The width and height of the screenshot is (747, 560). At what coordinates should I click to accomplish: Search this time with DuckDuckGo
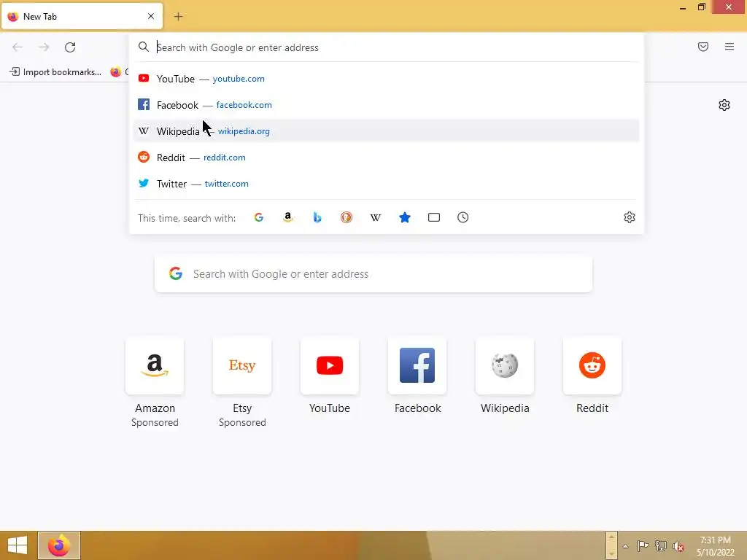pyautogui.click(x=347, y=217)
